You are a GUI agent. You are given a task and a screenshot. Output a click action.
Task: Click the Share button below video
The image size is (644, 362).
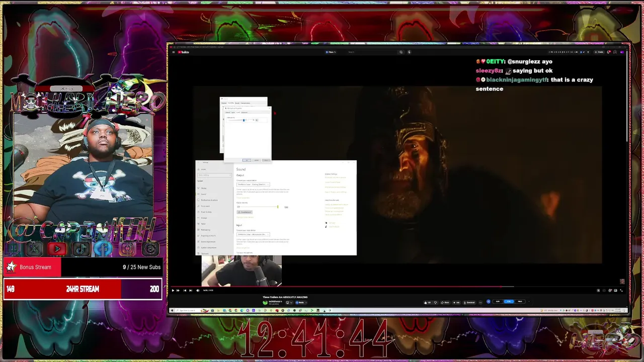[445, 302]
